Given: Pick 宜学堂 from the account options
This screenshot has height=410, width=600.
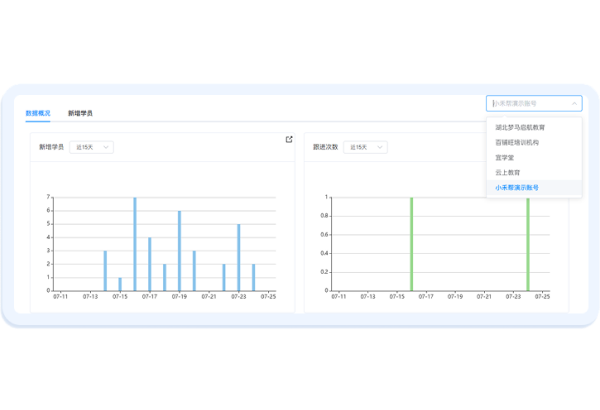Looking at the screenshot, I should point(507,157).
